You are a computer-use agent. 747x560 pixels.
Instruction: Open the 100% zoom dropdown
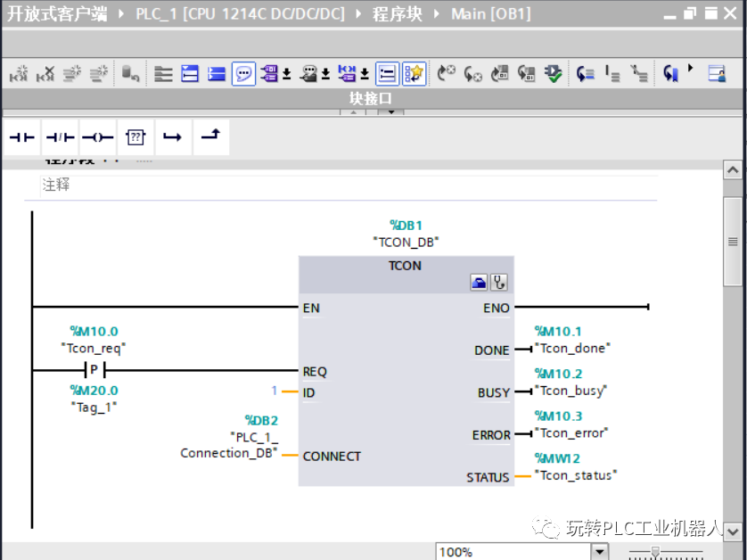point(599,552)
